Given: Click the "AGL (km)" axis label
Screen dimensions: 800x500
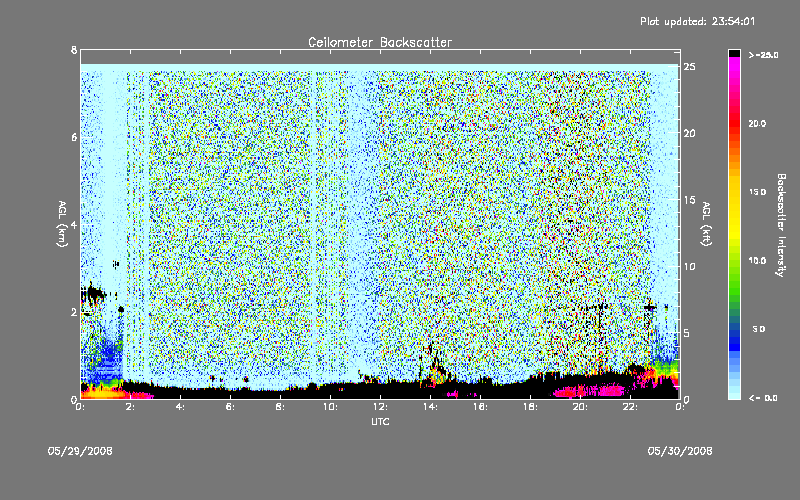Looking at the screenshot, I should click(x=62, y=224).
